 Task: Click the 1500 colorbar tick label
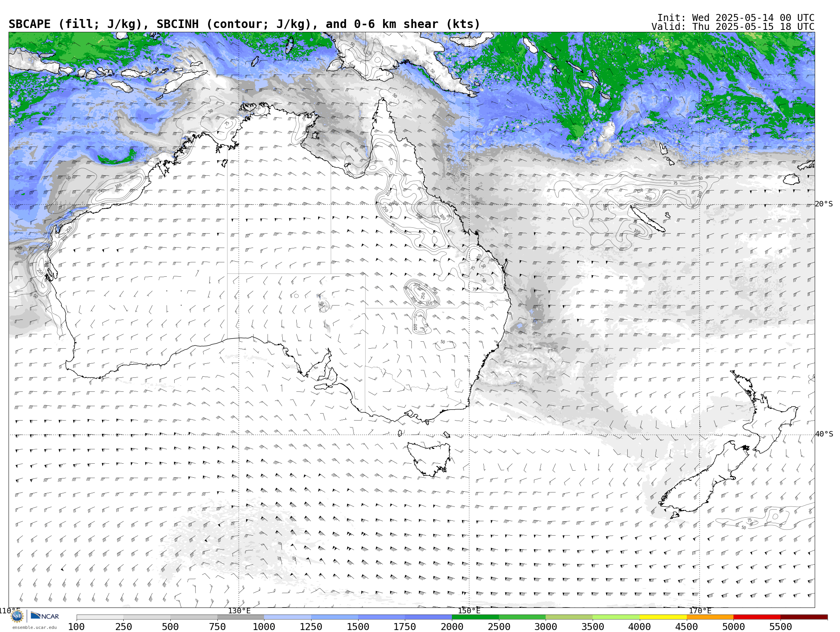[358, 627]
